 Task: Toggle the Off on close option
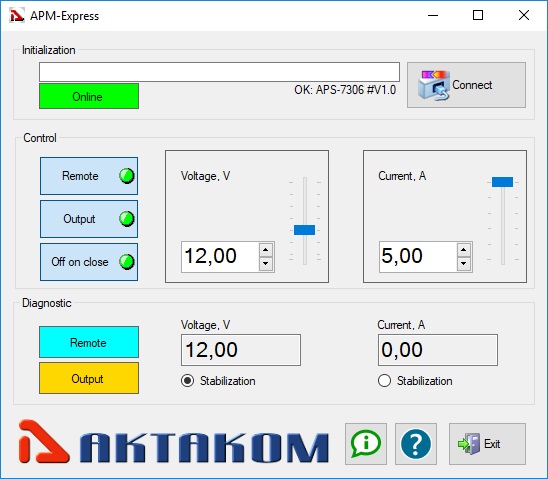click(89, 262)
